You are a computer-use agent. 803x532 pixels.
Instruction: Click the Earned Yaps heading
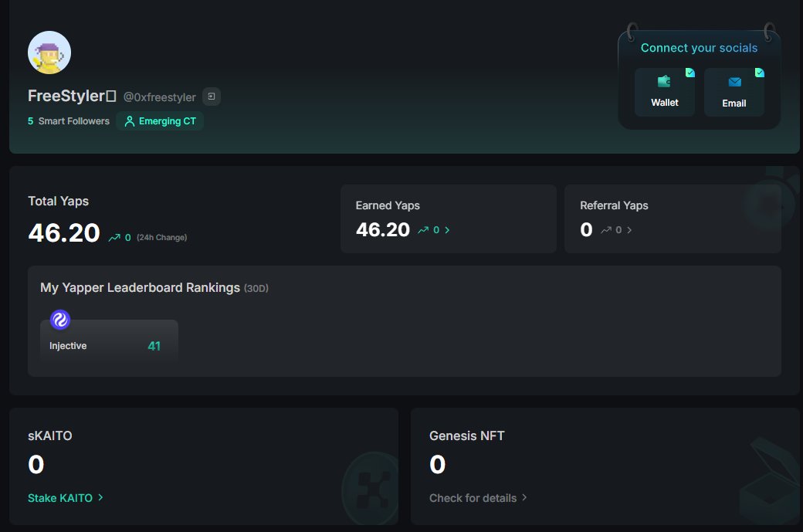388,205
